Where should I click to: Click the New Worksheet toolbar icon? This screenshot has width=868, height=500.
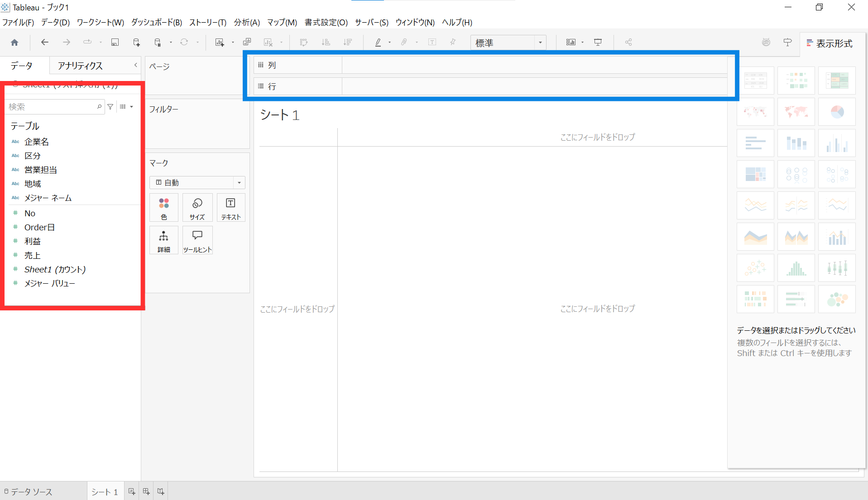(220, 43)
